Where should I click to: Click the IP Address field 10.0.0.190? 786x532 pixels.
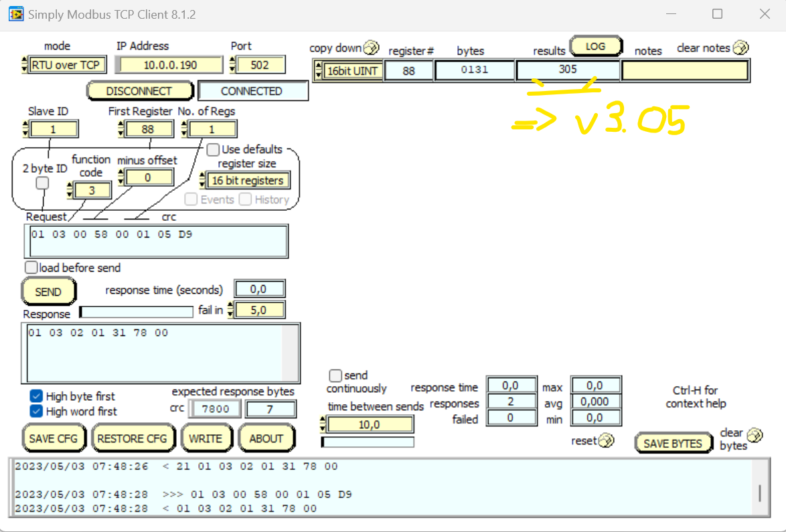[169, 65]
